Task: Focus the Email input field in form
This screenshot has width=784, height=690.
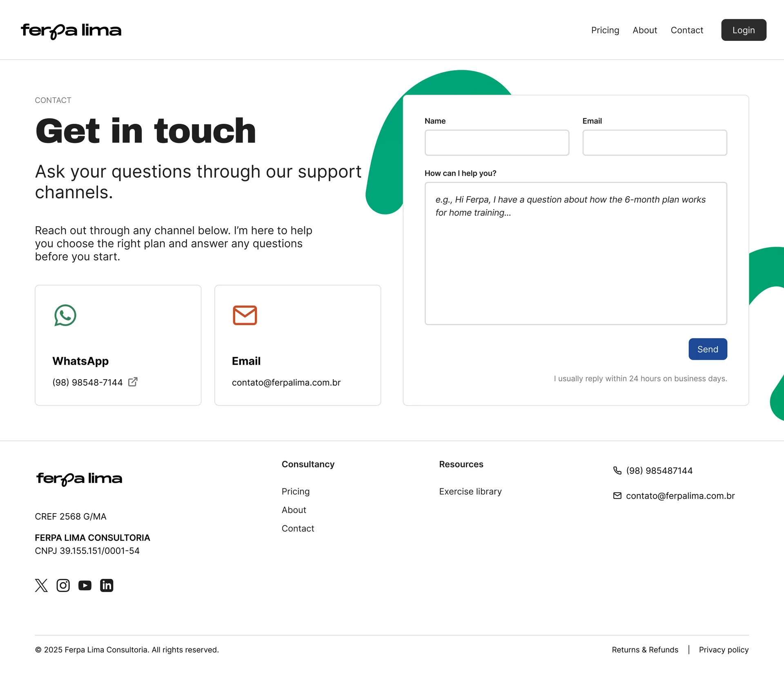Action: point(655,143)
